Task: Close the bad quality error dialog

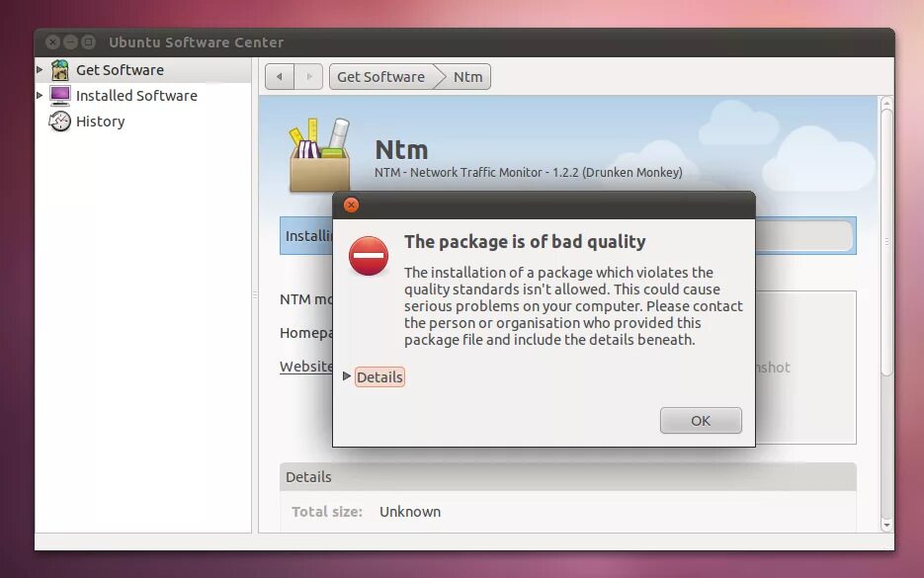Action: [x=351, y=206]
